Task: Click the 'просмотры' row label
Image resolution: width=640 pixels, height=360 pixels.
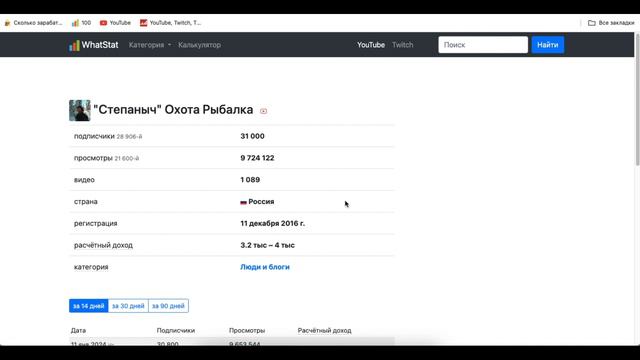Action: point(93,158)
